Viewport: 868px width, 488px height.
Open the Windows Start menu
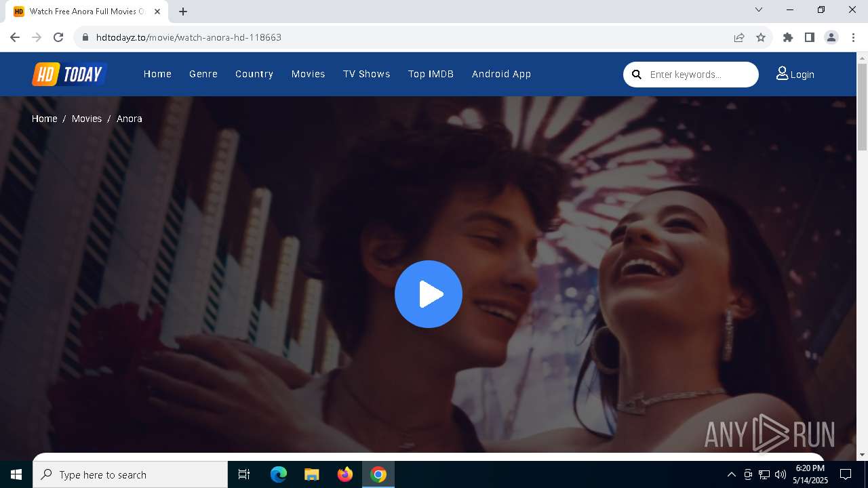click(x=16, y=474)
